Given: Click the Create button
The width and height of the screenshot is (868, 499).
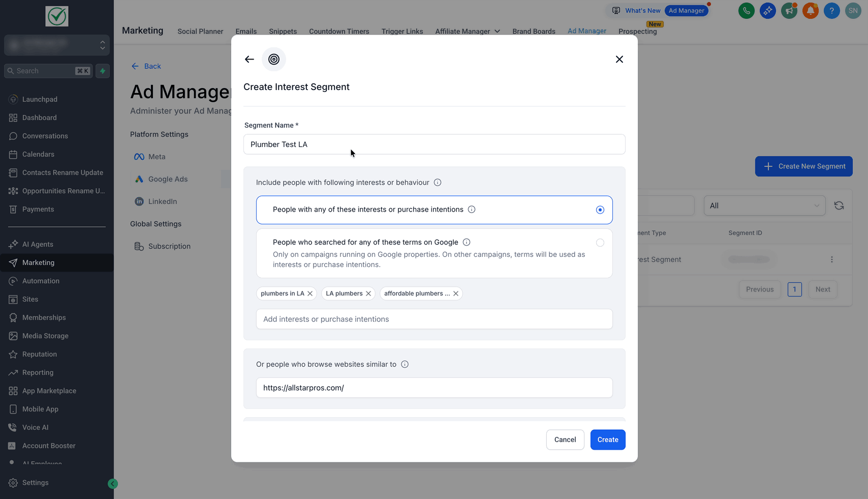Looking at the screenshot, I should pyautogui.click(x=608, y=440).
